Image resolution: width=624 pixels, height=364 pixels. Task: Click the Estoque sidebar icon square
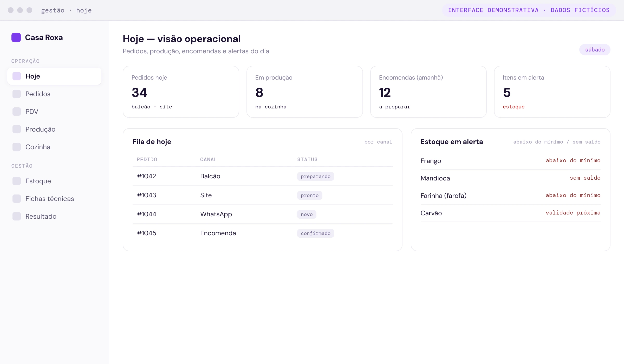[17, 181]
